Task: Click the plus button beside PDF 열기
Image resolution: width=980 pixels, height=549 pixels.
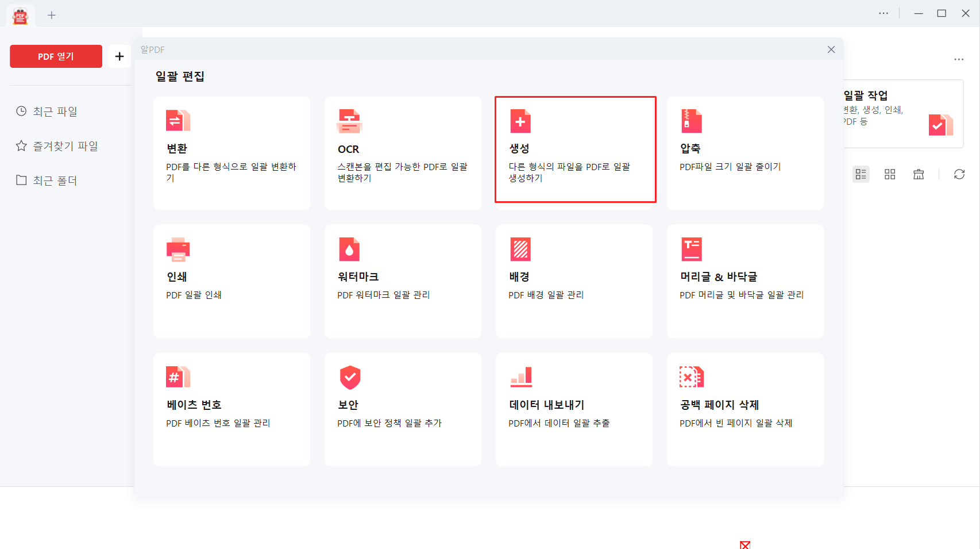Action: tap(119, 56)
